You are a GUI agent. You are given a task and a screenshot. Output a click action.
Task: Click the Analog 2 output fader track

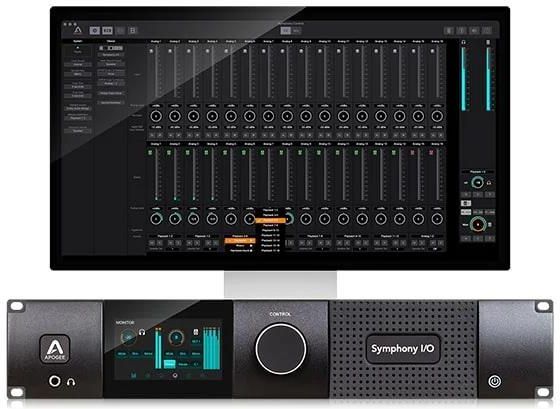(175, 175)
